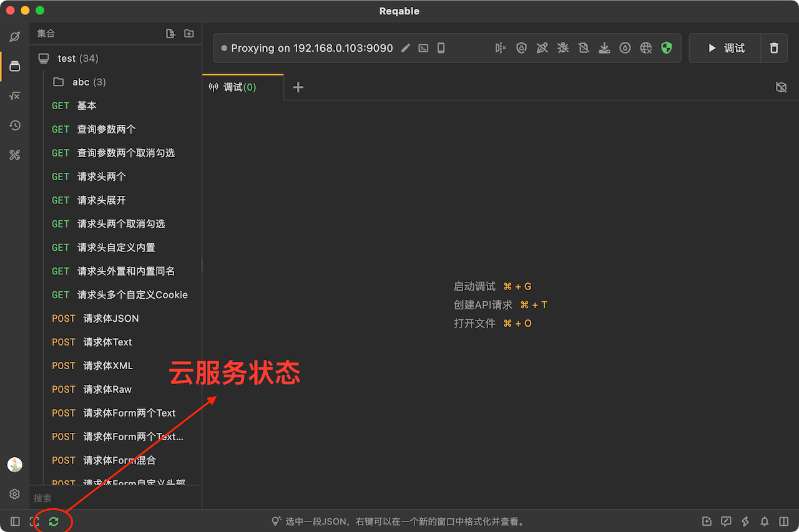Screen dimensions: 799x532
Task: Select the 调试(0) tab
Action: click(x=240, y=87)
